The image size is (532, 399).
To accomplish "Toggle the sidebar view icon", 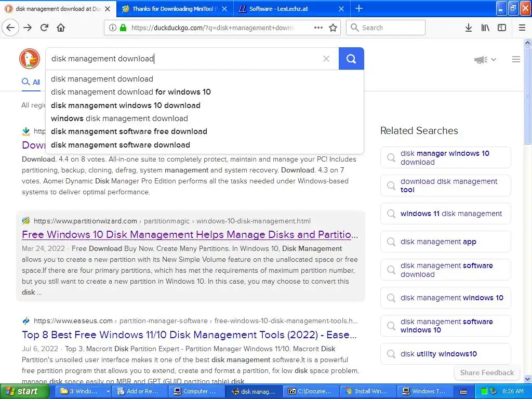I will 502,28.
